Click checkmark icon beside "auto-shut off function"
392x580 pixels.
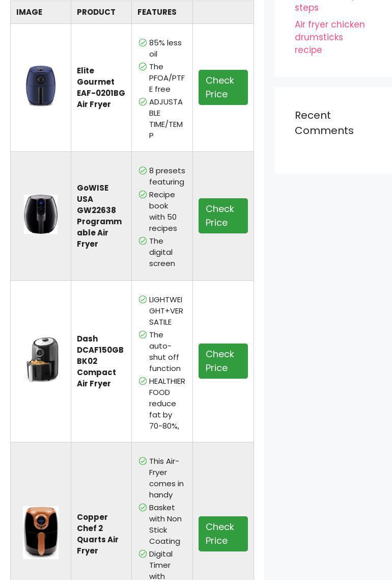(x=143, y=335)
